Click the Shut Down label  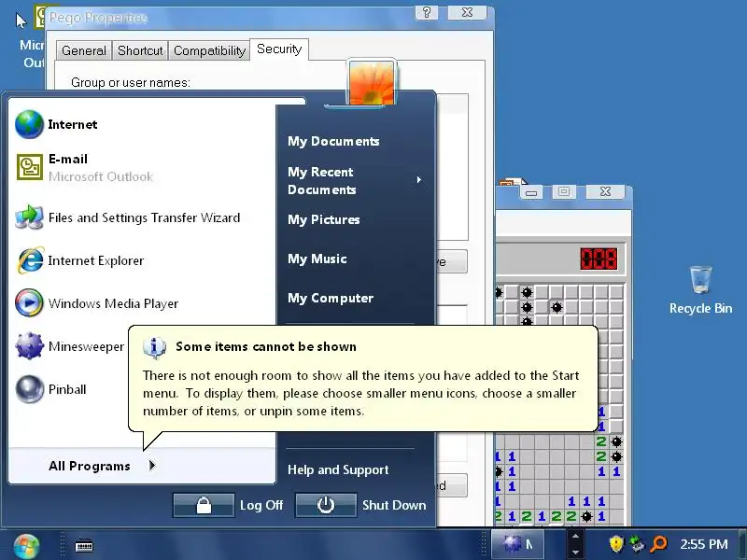click(x=394, y=505)
